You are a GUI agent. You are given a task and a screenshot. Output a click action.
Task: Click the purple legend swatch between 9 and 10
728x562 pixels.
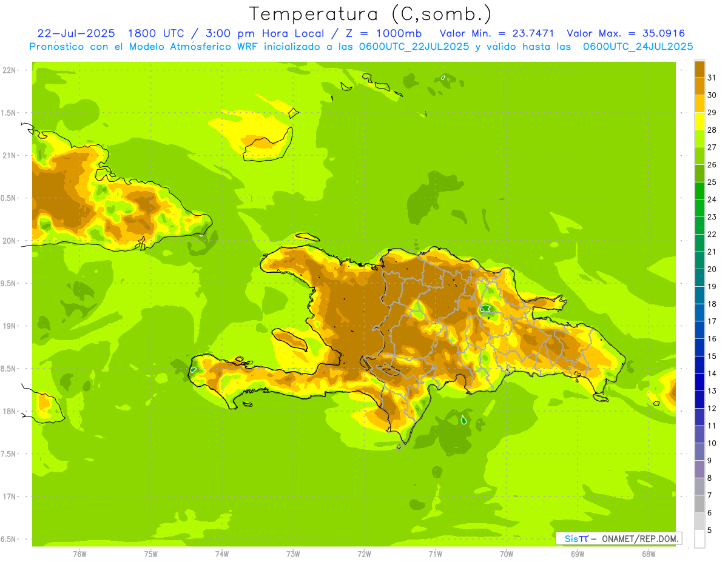pyautogui.click(x=699, y=452)
